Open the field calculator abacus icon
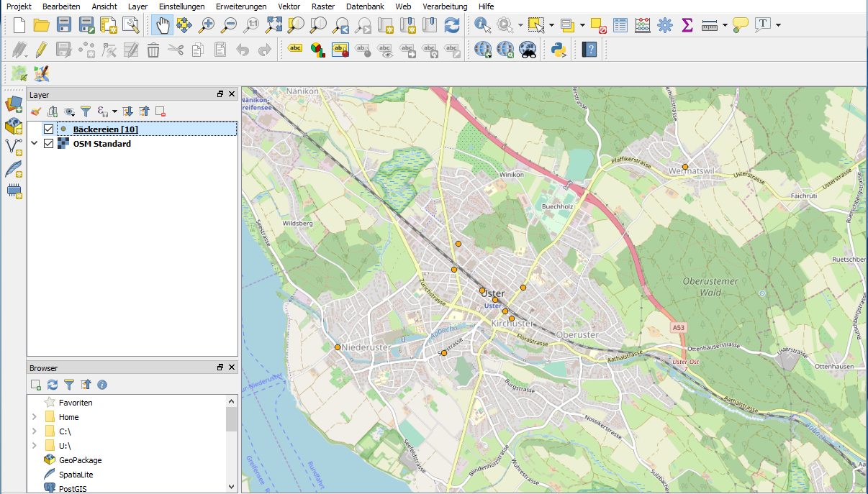Screen dimensions: 868x494 (x=643, y=25)
